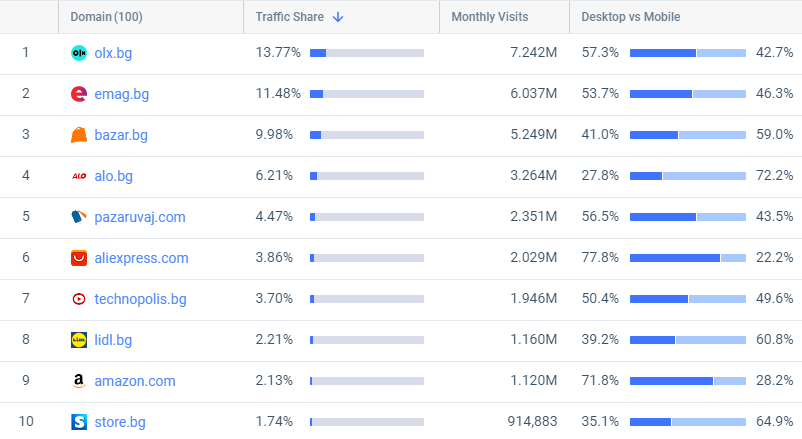Select the 3.264M monthly visits value
The width and height of the screenshot is (802, 439).
tap(533, 175)
